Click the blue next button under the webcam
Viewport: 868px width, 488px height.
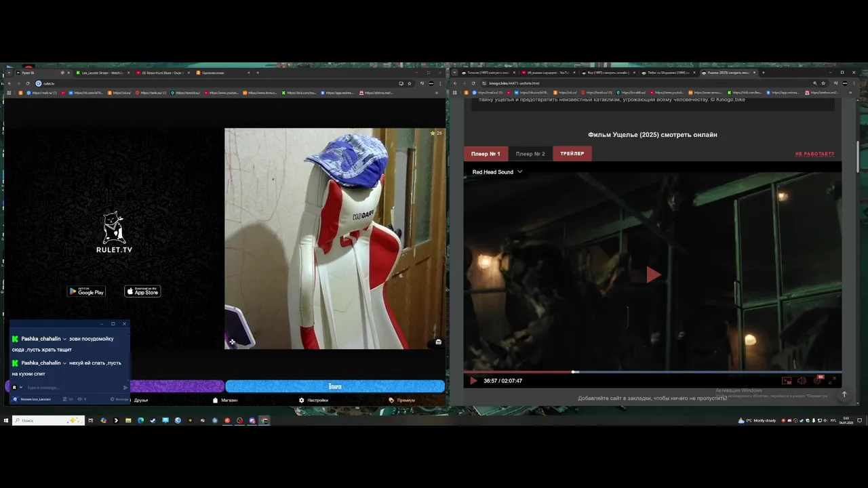335,386
